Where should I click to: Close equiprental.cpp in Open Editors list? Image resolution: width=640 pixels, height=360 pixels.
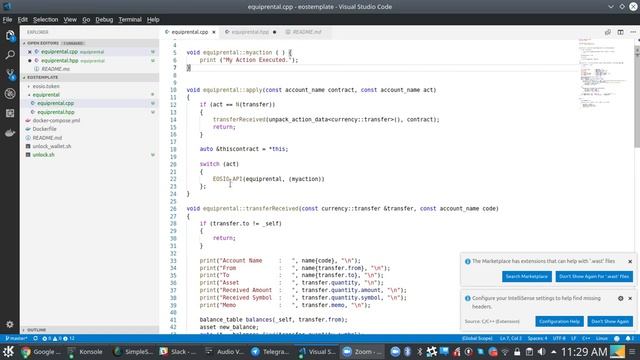(x=29, y=52)
